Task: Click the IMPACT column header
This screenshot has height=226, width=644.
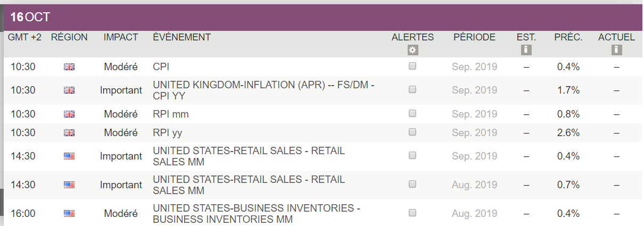Action: tap(121, 37)
